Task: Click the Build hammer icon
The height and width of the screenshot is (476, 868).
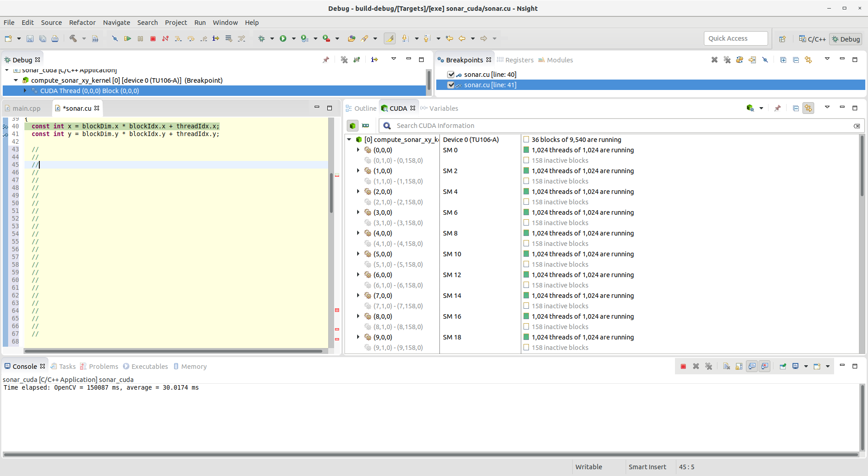Action: 73,39
